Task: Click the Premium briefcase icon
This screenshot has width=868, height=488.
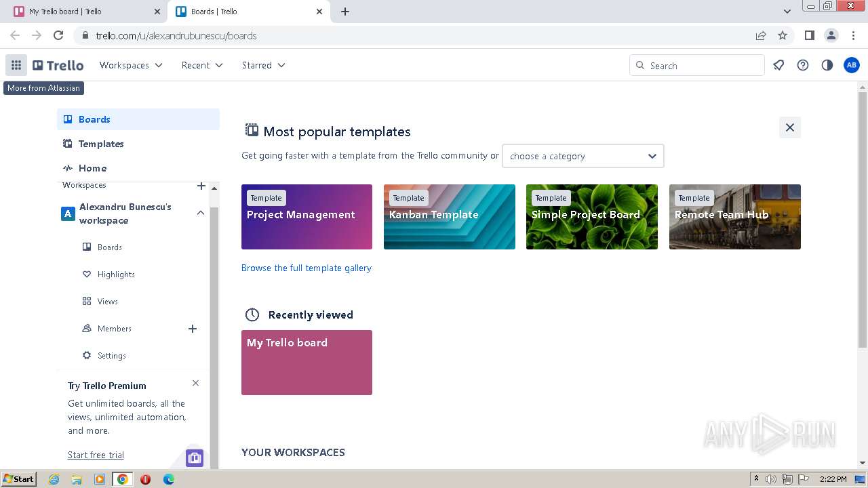Action: coord(195,457)
